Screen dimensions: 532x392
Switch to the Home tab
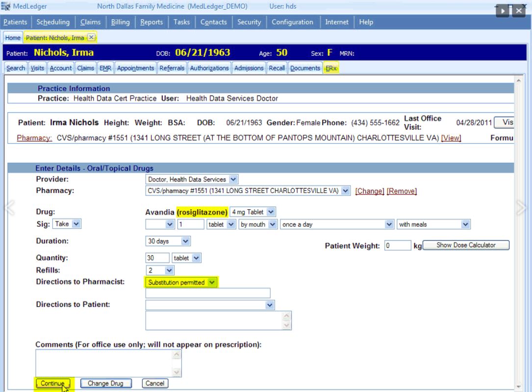[13, 38]
